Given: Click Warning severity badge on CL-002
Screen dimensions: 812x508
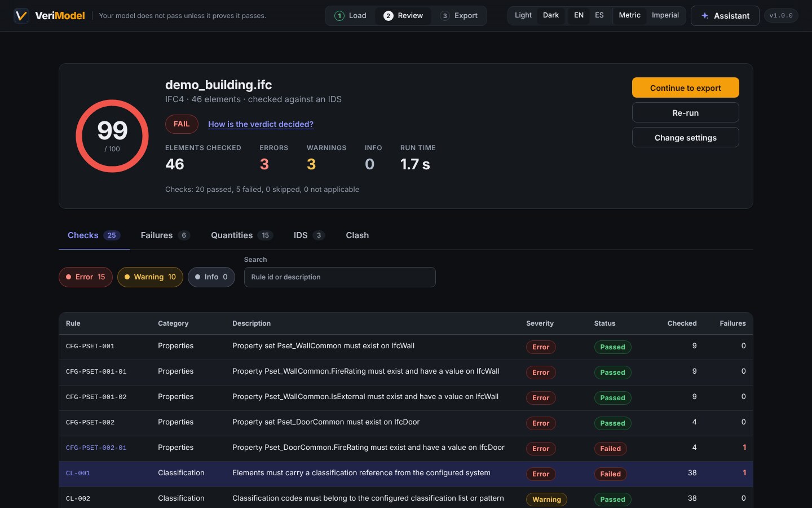Looking at the screenshot, I should click(546, 500).
